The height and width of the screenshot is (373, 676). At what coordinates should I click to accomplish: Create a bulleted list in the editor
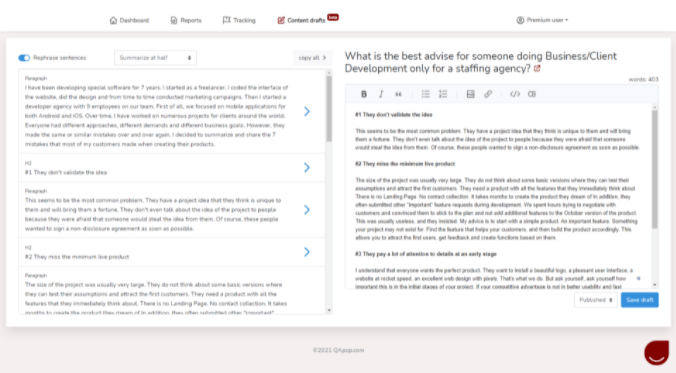(x=426, y=94)
